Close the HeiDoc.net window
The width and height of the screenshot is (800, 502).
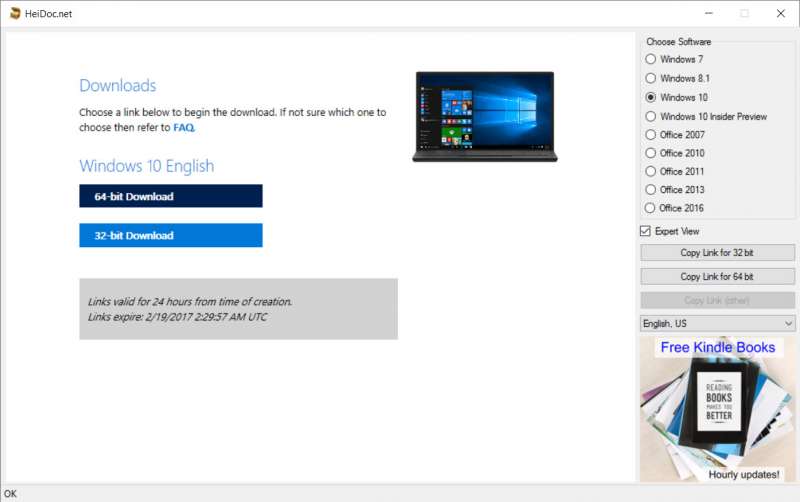pos(781,13)
